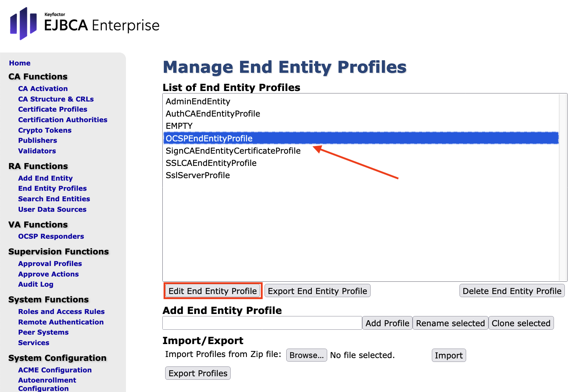Select SignCAEndEntityCertificateProfile in the list
The image size is (583, 392).
point(233,151)
